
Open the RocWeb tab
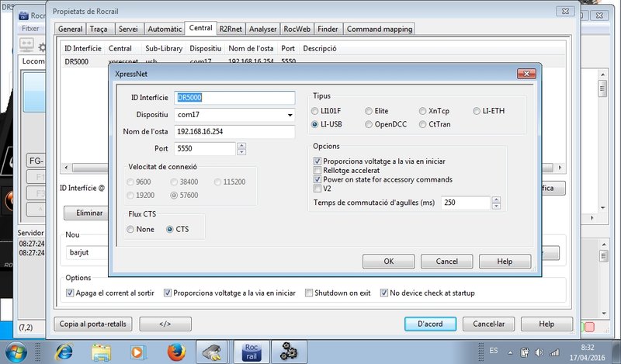pyautogui.click(x=297, y=29)
